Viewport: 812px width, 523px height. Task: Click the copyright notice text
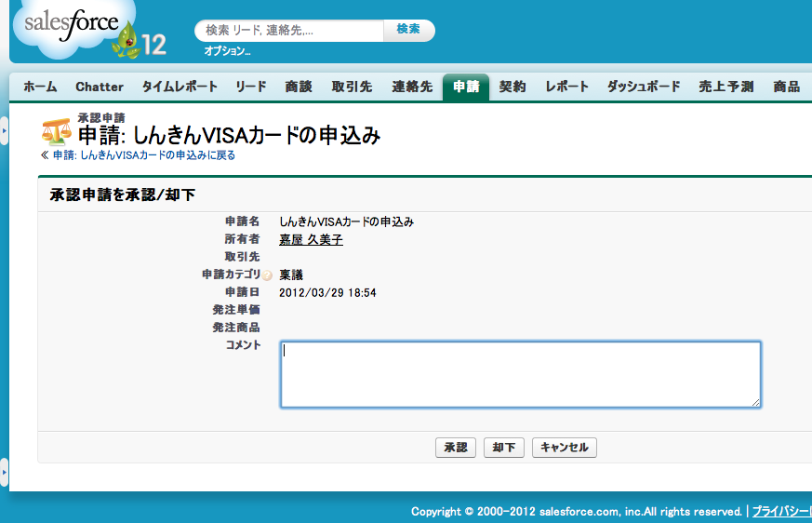[x=577, y=512]
